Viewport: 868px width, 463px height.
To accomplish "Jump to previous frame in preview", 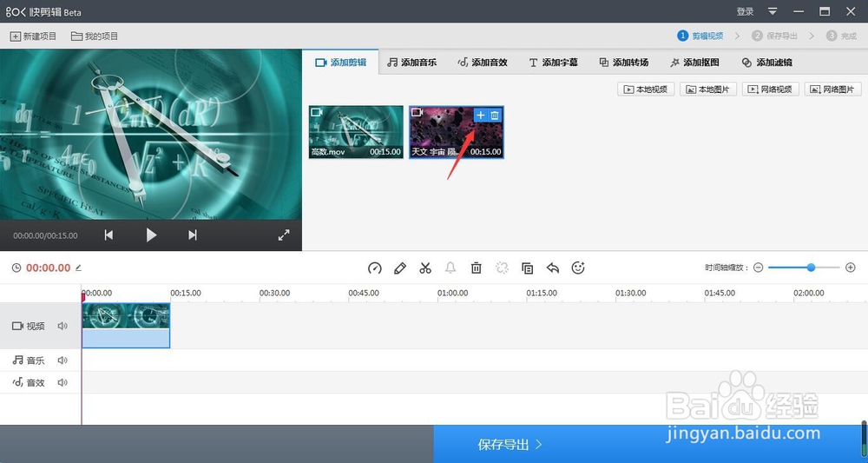I will coord(109,235).
